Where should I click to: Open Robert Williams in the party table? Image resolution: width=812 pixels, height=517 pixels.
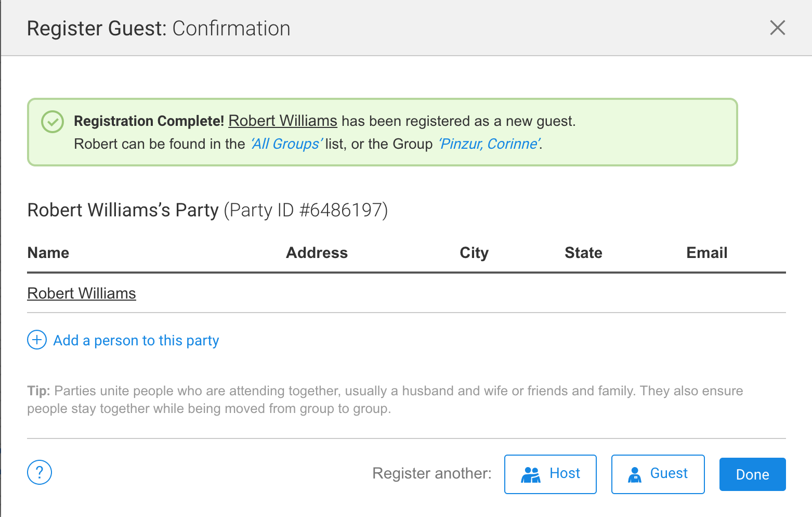click(x=82, y=293)
